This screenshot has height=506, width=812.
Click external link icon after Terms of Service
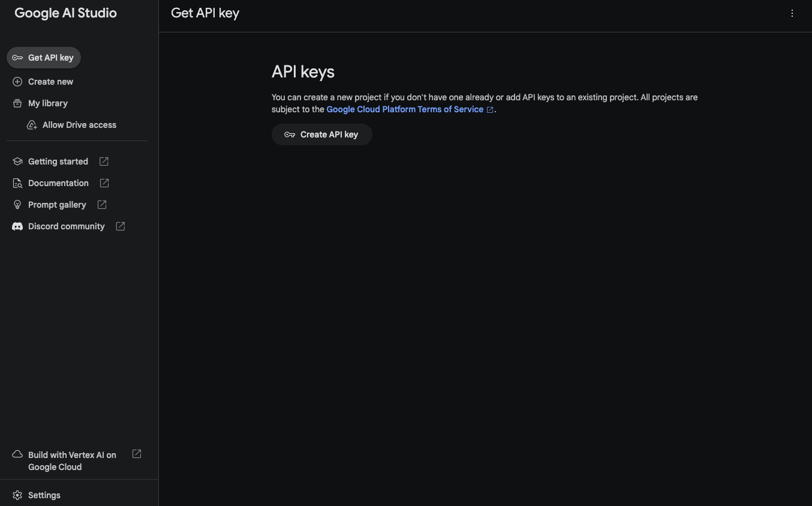coord(490,110)
